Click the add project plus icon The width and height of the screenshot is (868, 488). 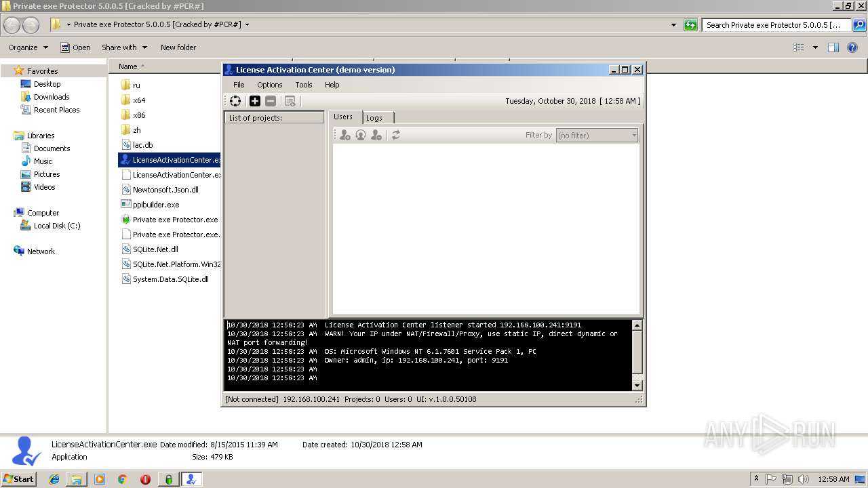pos(255,101)
